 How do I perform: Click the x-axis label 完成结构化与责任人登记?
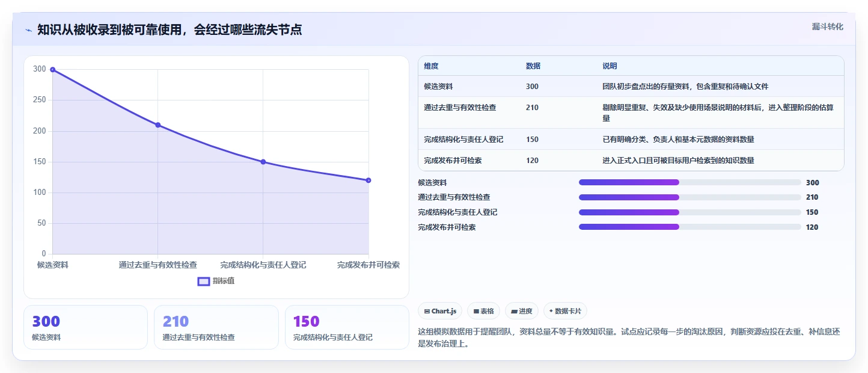pos(263,265)
